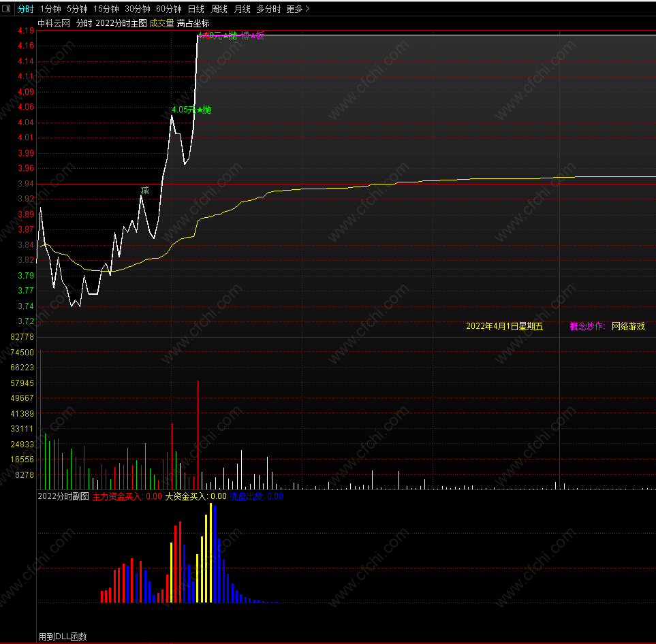This screenshot has height=644, width=656.
Task: Click the 4.05 price level 4.06 label
Action: (x=26, y=107)
